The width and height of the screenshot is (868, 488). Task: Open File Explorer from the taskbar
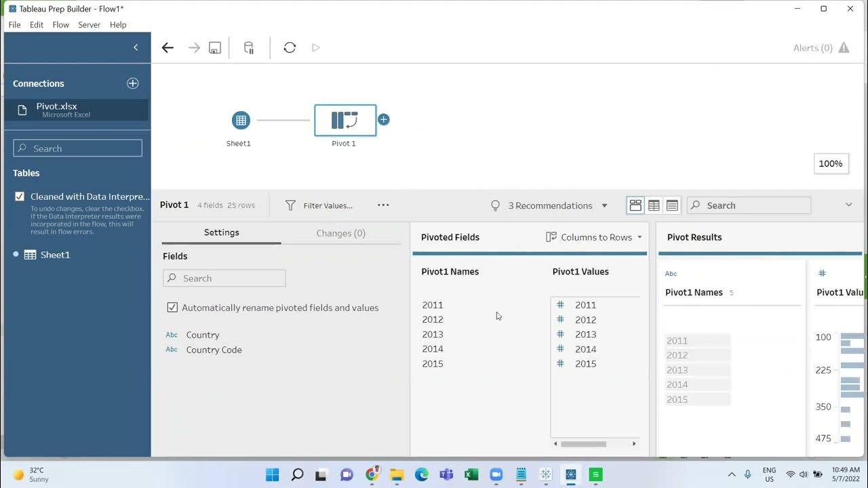tap(397, 474)
